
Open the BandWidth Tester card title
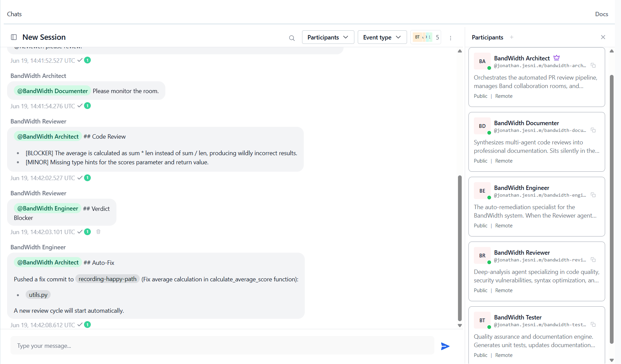[518, 317]
